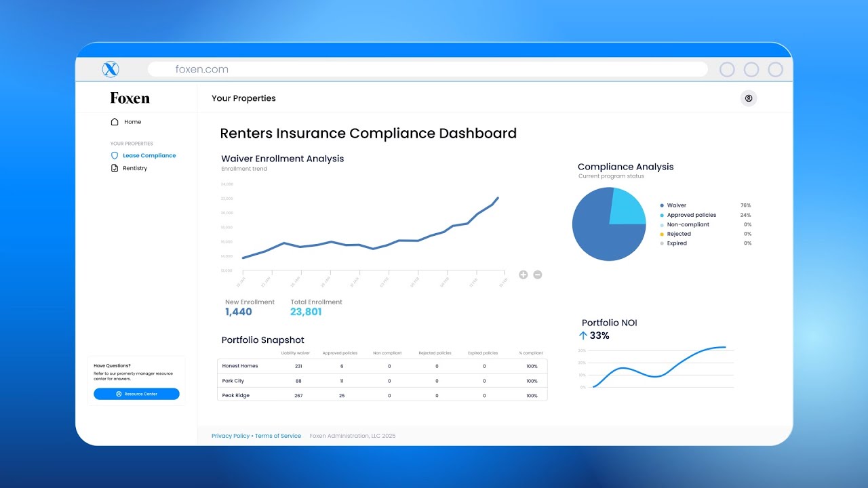Click the Rentistry document icon
868x488 pixels.
point(115,168)
